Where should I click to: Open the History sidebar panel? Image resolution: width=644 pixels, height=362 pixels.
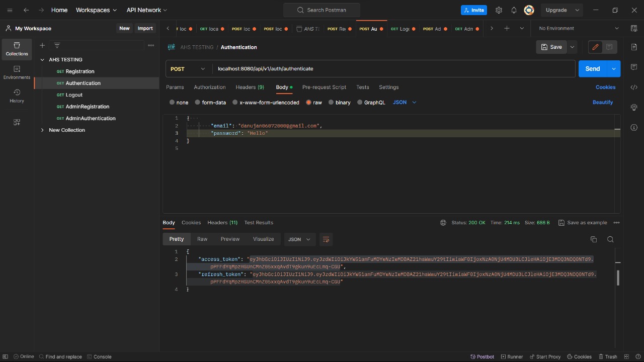(x=17, y=96)
